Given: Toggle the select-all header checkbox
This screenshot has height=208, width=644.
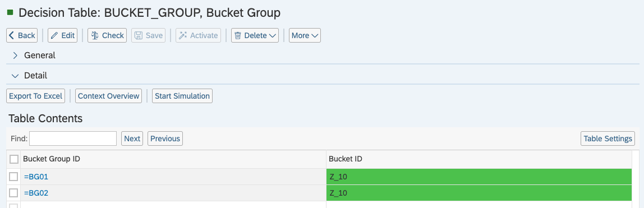Looking at the screenshot, I should [x=13, y=159].
